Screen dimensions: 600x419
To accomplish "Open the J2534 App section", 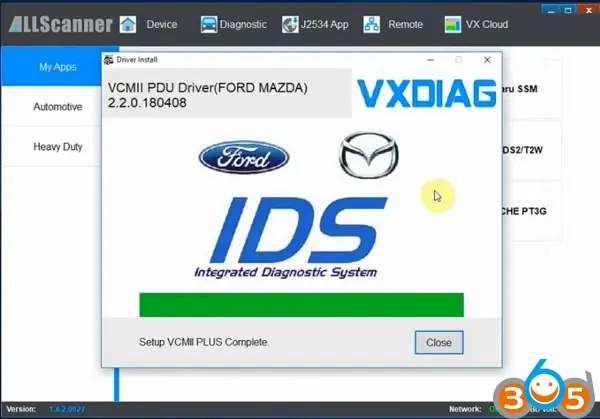I will (x=324, y=24).
